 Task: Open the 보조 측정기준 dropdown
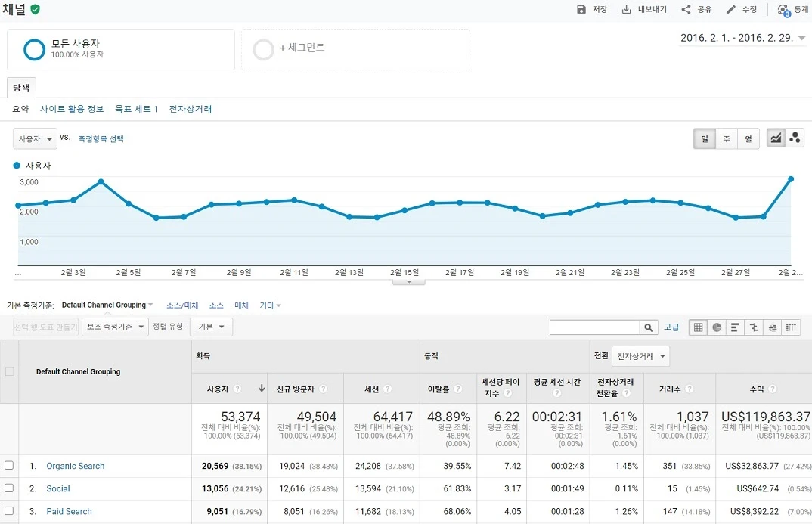115,327
